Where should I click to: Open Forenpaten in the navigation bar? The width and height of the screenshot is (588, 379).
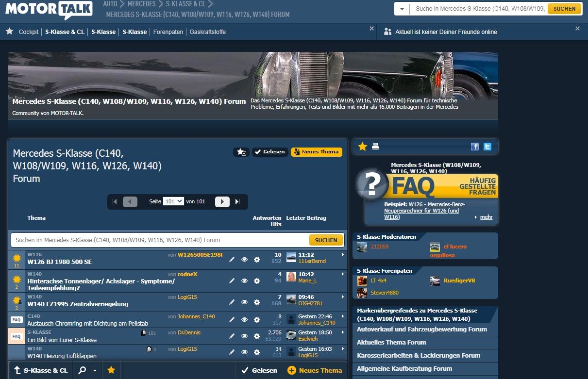click(168, 32)
